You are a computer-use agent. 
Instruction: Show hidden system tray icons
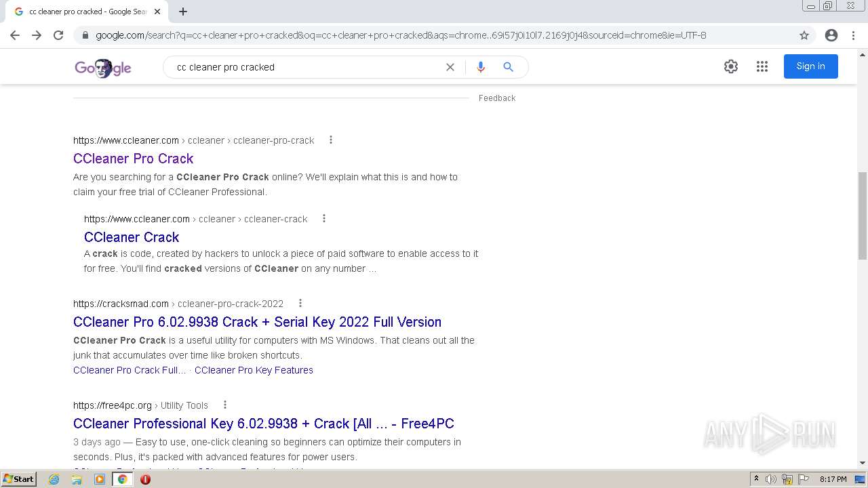coord(756,479)
